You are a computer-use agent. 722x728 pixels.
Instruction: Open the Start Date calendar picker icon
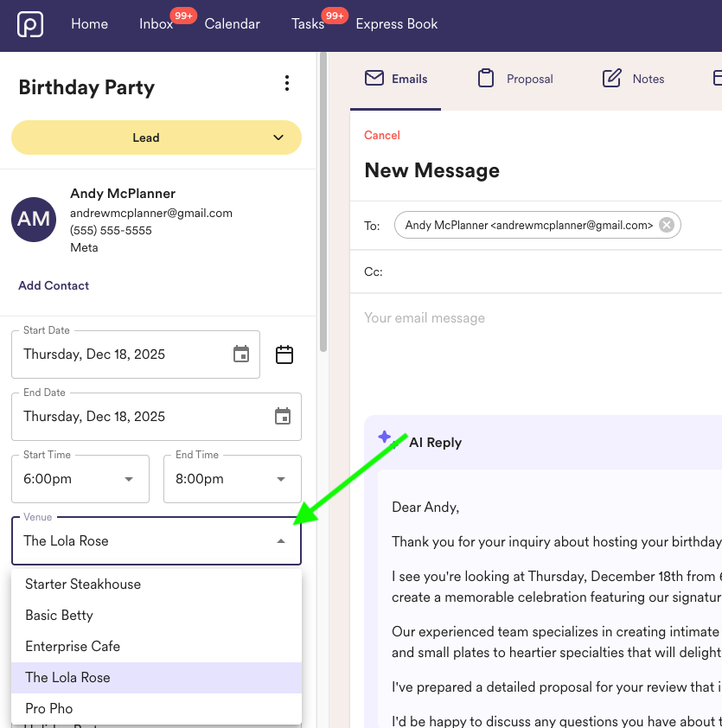click(241, 354)
